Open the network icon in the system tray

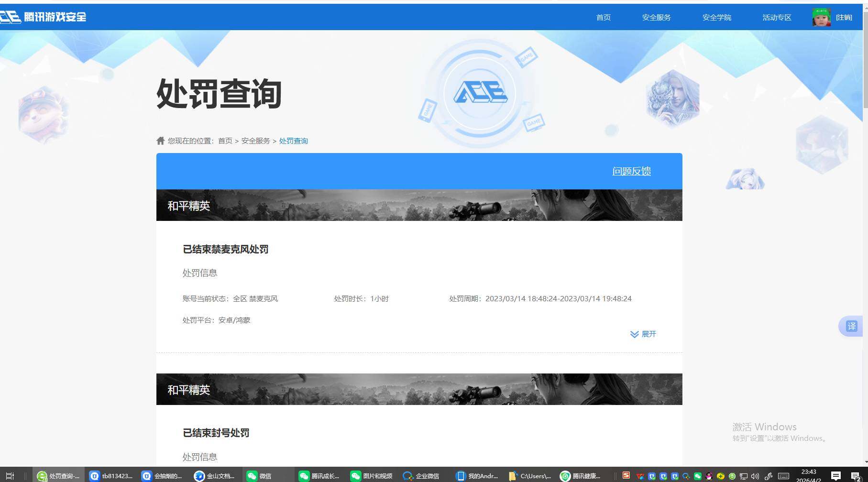point(743,476)
